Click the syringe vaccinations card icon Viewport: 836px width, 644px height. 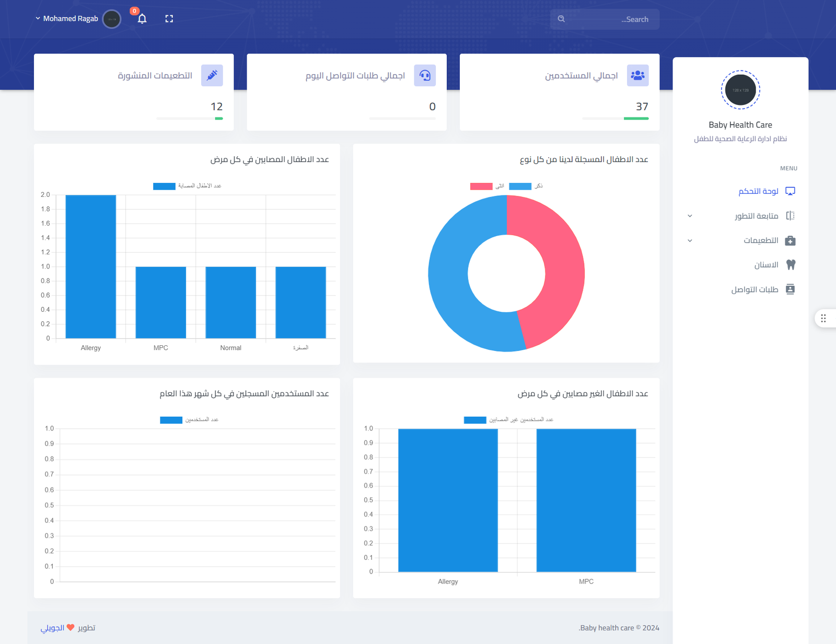click(212, 75)
